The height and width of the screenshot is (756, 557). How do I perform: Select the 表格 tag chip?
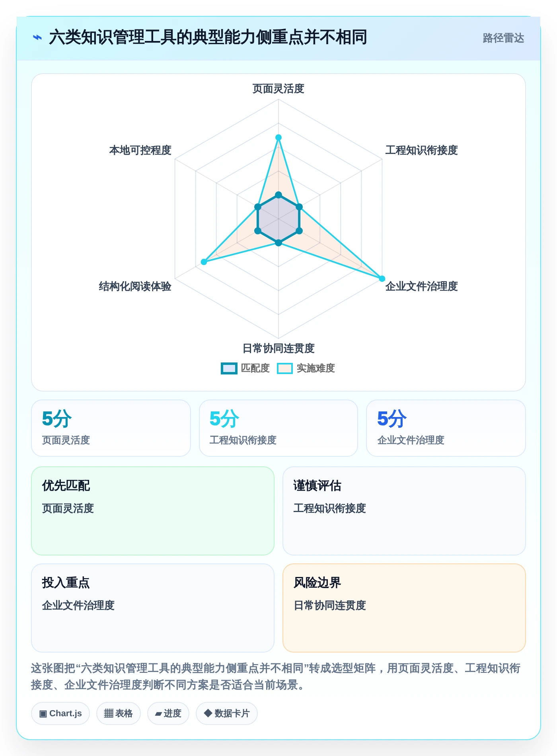point(118,713)
